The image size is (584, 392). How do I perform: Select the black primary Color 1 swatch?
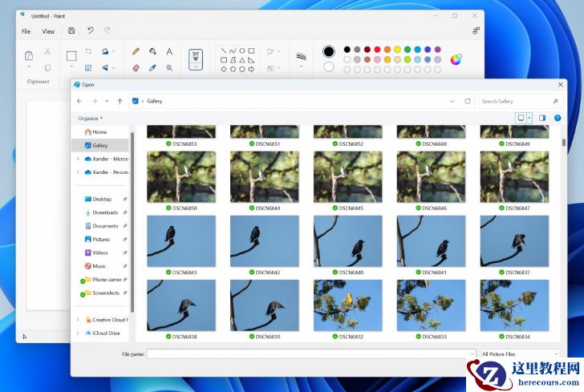coord(329,51)
